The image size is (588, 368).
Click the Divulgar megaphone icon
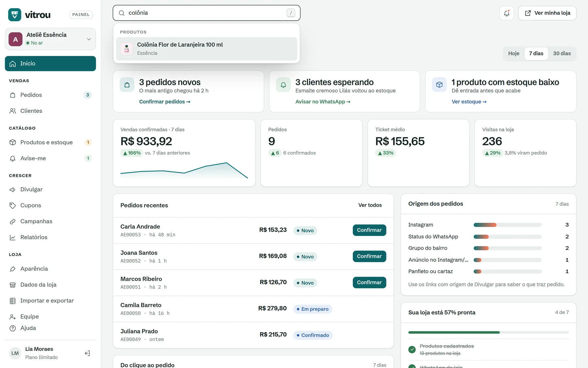[x=13, y=189]
